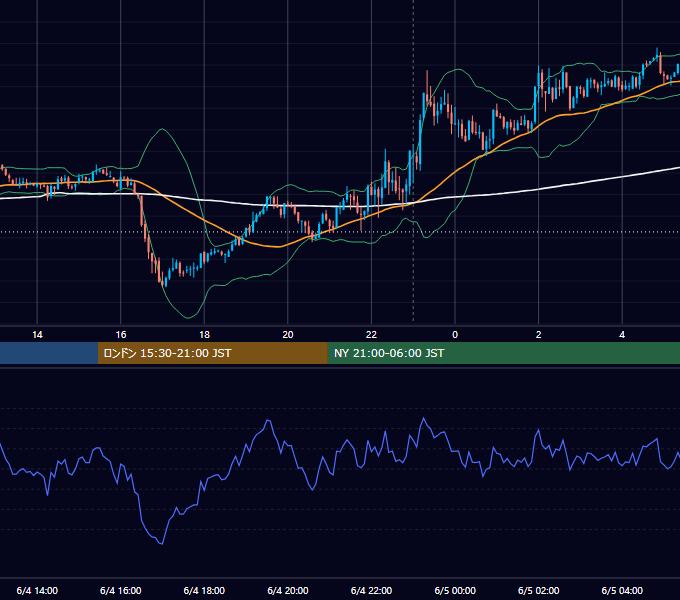
Task: Click the 16 hour label on price chart axis
Action: click(x=121, y=335)
